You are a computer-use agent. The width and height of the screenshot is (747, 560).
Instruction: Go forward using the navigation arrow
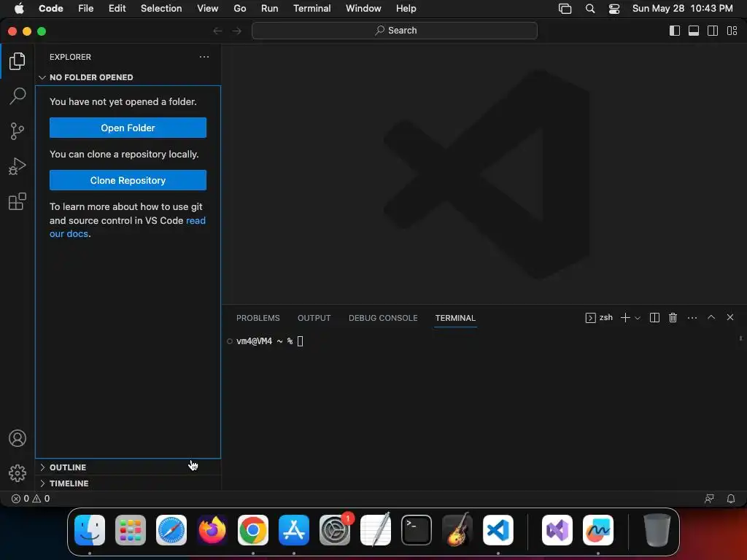point(237,31)
